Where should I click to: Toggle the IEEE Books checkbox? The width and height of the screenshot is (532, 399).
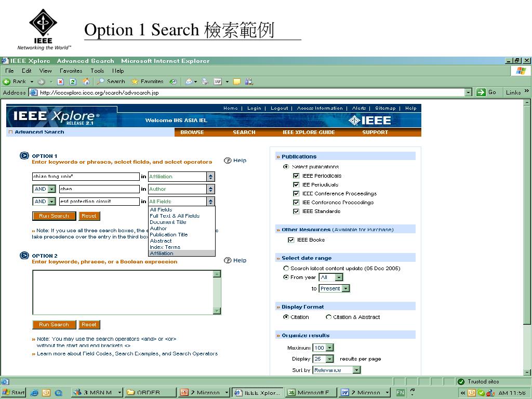coord(291,240)
